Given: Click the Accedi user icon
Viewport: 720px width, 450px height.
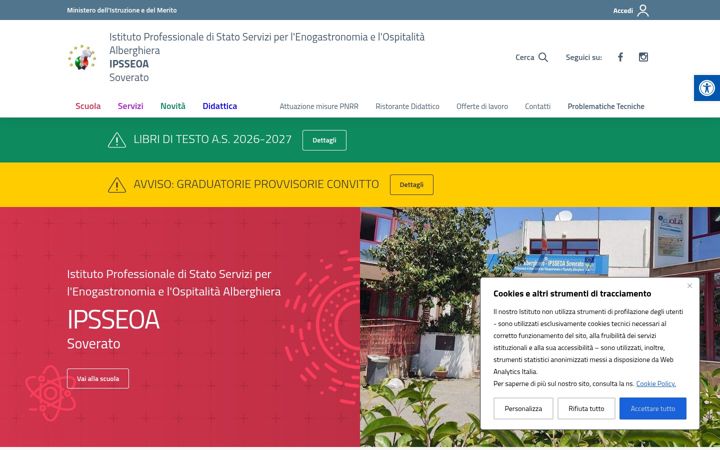Looking at the screenshot, I should [x=643, y=10].
